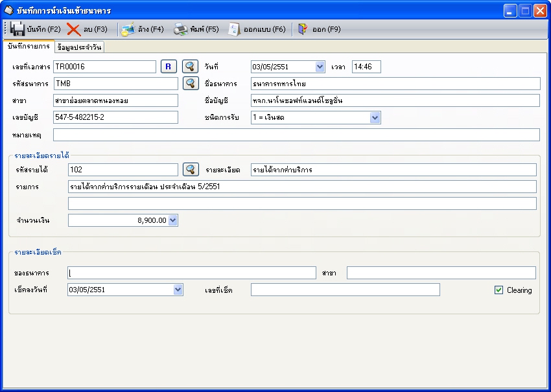Viewport: 551px width, 392px height.
Task: Click the Design (F6) document icon
Action: [235, 29]
